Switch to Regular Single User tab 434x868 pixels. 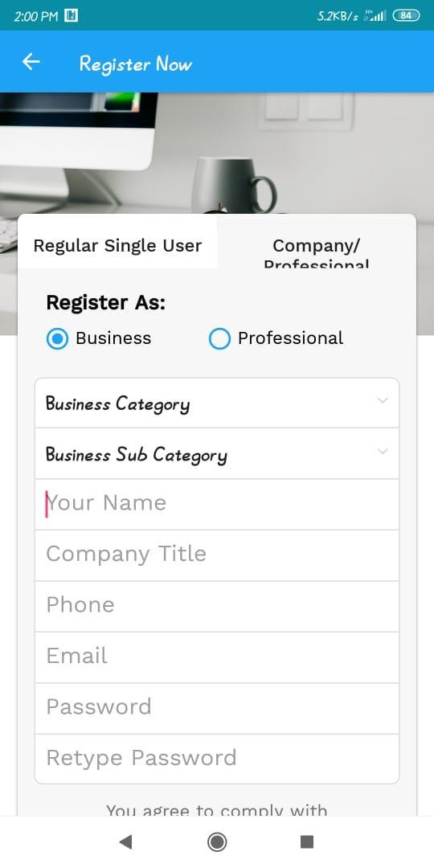(117, 245)
